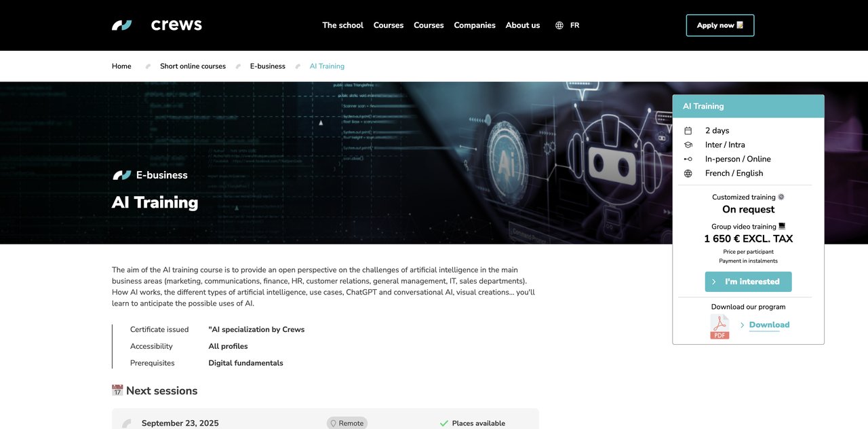
Task: Download the program via Download link
Action: [769, 325]
